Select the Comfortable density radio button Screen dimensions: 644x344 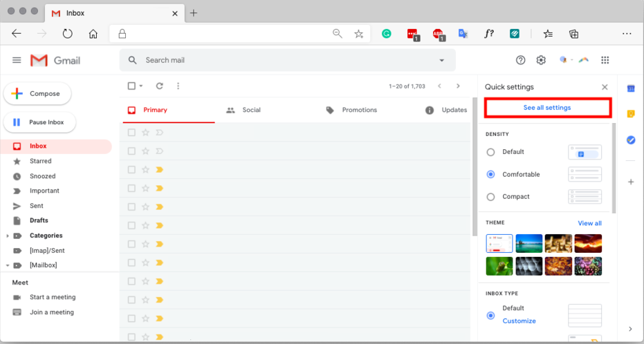point(490,174)
